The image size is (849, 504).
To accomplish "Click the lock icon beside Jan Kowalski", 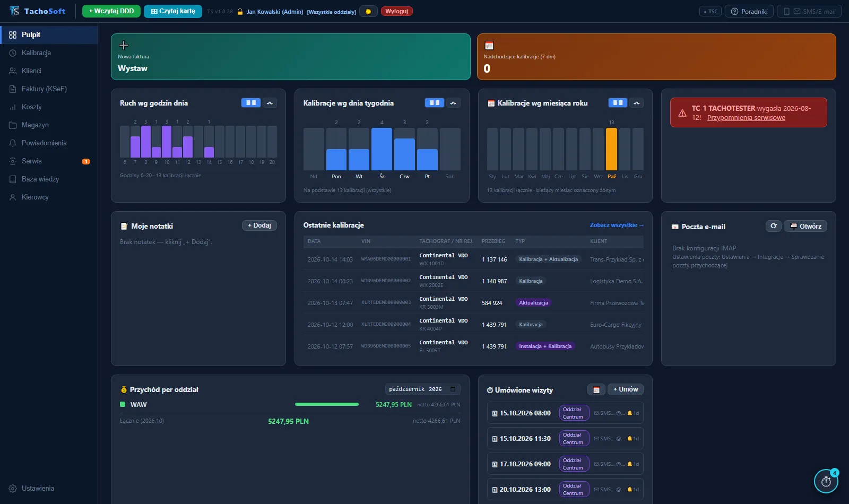I will pyautogui.click(x=240, y=12).
